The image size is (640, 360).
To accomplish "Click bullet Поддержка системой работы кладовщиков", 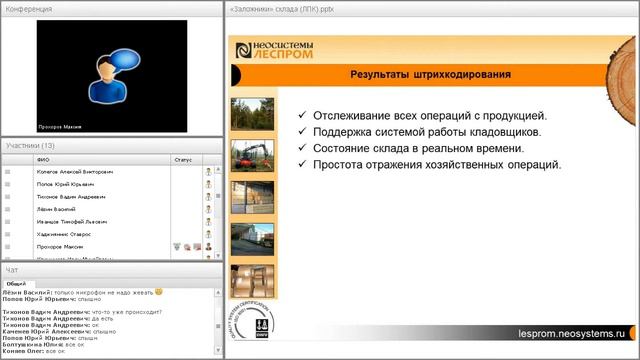I will [x=427, y=132].
